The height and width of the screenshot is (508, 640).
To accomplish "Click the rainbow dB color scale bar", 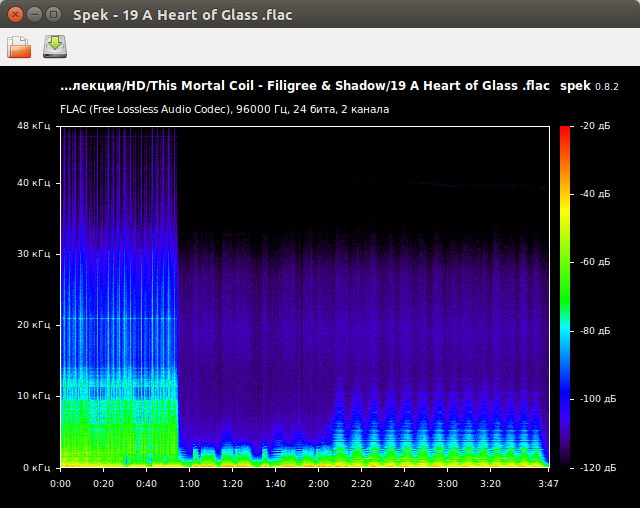I will point(565,297).
